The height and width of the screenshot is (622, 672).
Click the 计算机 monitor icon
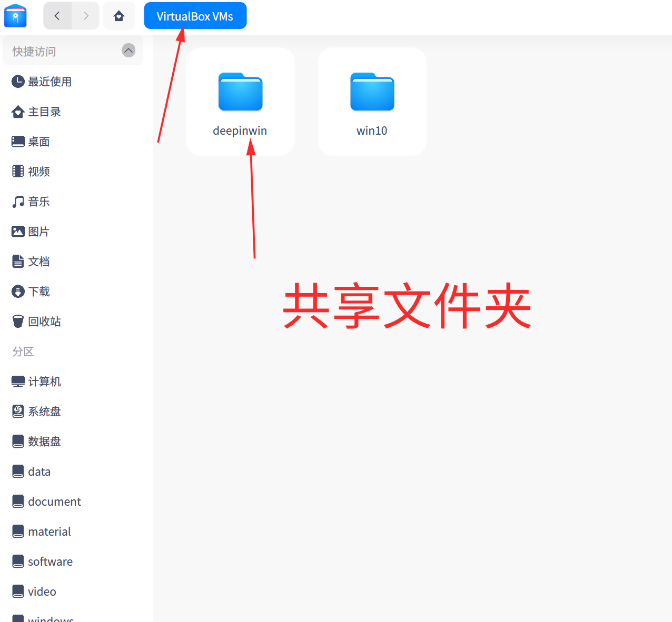point(18,382)
